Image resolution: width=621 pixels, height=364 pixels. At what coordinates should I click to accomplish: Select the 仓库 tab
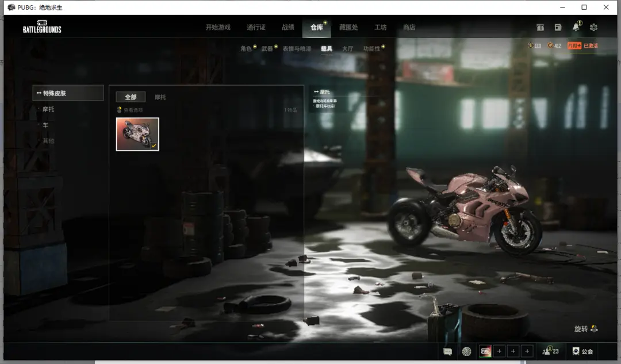point(316,28)
